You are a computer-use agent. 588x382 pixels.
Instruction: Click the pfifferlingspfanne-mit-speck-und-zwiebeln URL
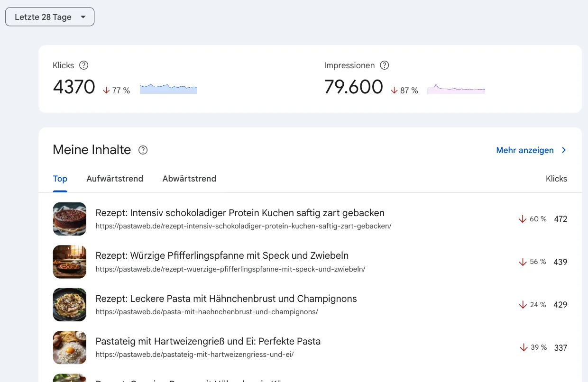(230, 269)
